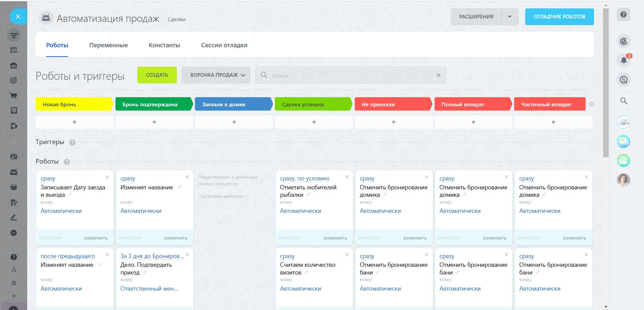Image resolution: width=644 pixels, height=310 pixels.
Task: Click the Отладчик роботов button
Action: [x=559, y=17]
